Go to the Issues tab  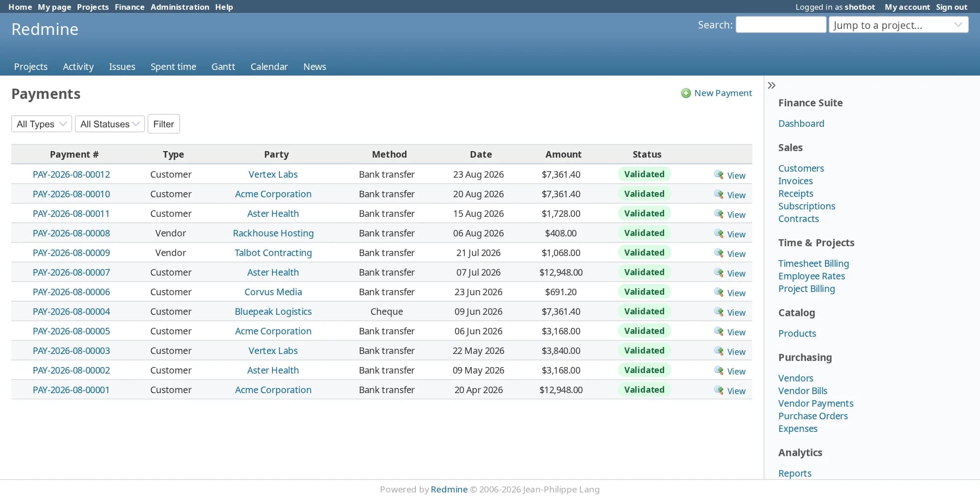tap(122, 67)
